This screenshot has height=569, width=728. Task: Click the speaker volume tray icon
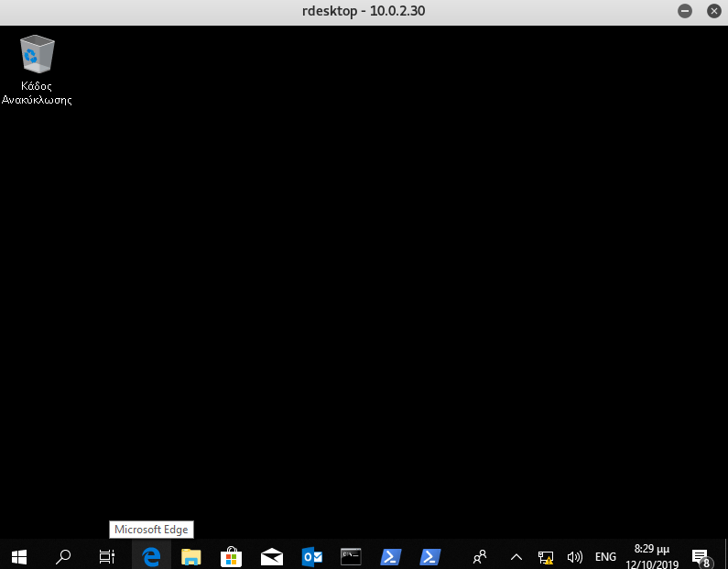[575, 556]
